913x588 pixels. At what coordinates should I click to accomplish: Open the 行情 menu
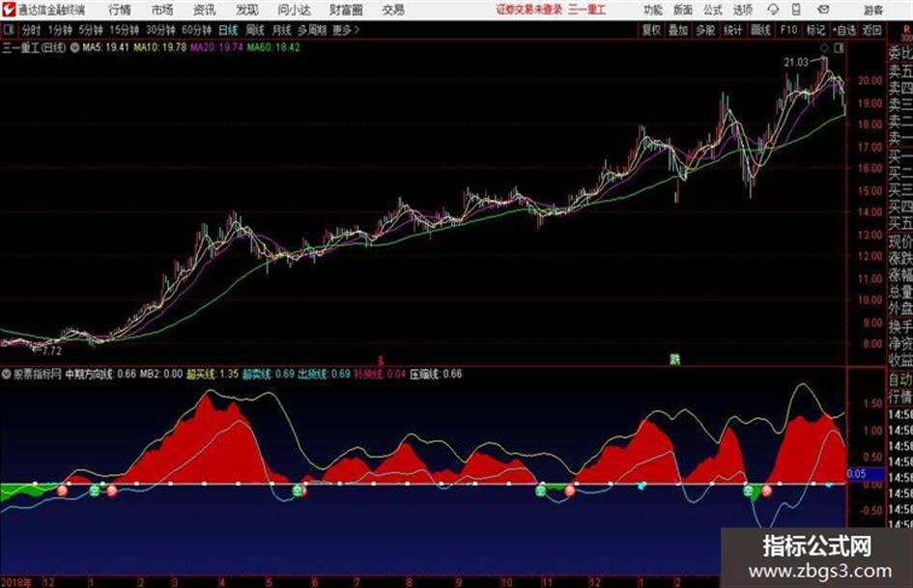[x=120, y=10]
